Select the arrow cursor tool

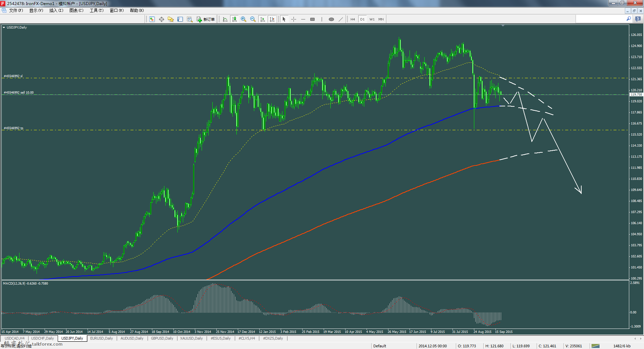pos(284,19)
